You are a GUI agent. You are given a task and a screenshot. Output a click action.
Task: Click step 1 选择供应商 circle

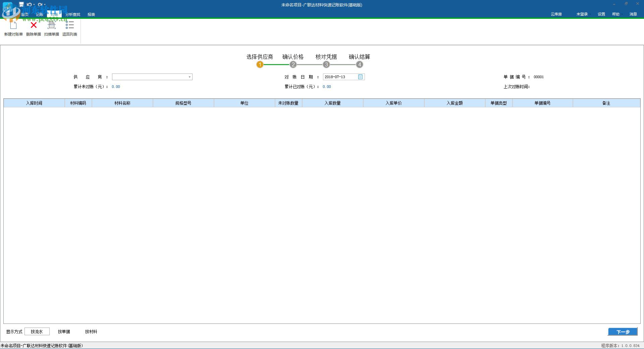coord(260,64)
